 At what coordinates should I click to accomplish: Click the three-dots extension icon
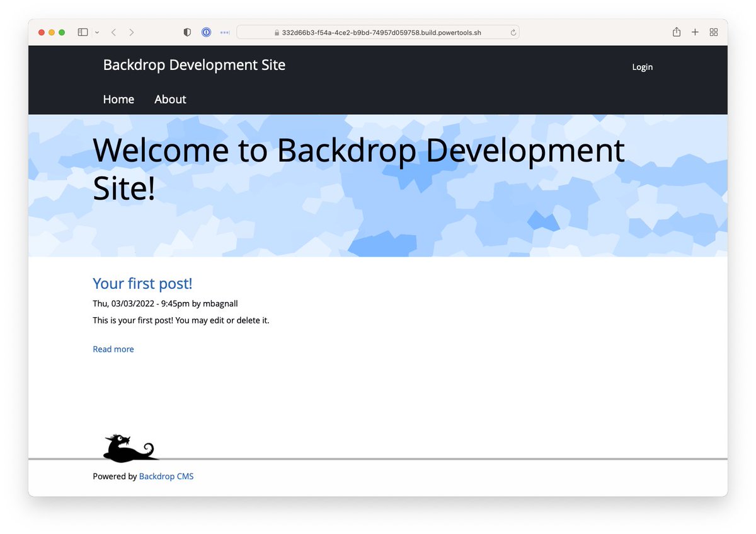coord(225,32)
